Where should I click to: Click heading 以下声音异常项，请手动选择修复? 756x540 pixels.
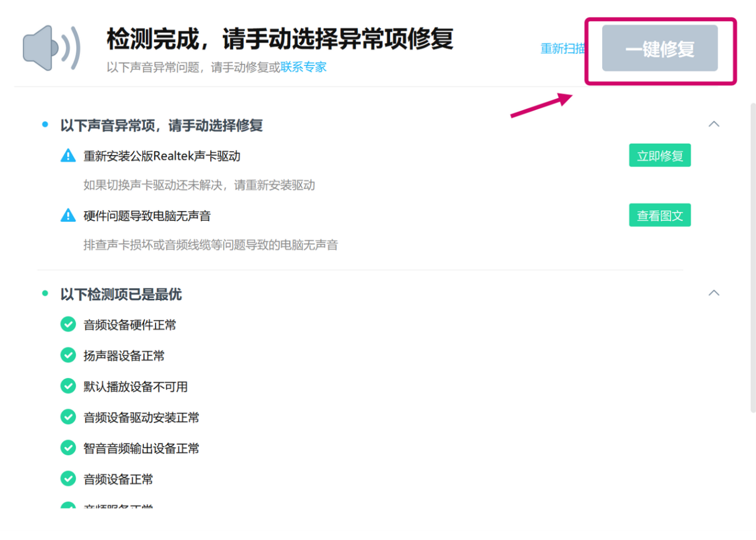point(162,126)
